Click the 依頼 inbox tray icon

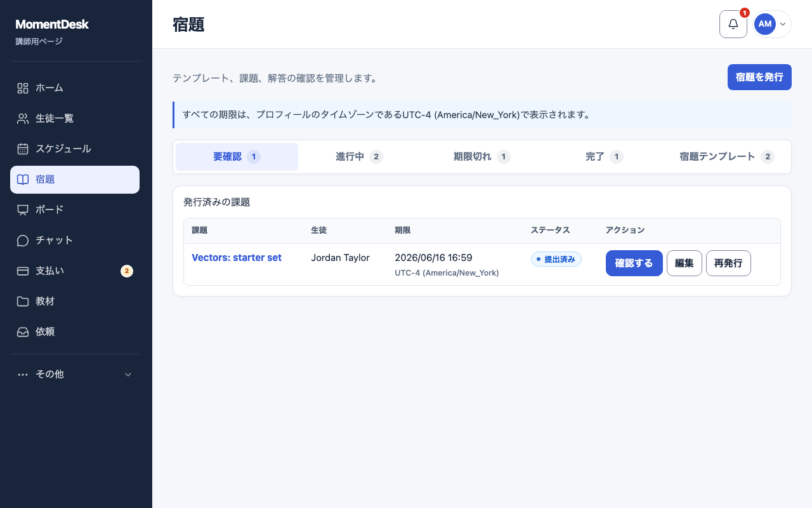click(23, 332)
